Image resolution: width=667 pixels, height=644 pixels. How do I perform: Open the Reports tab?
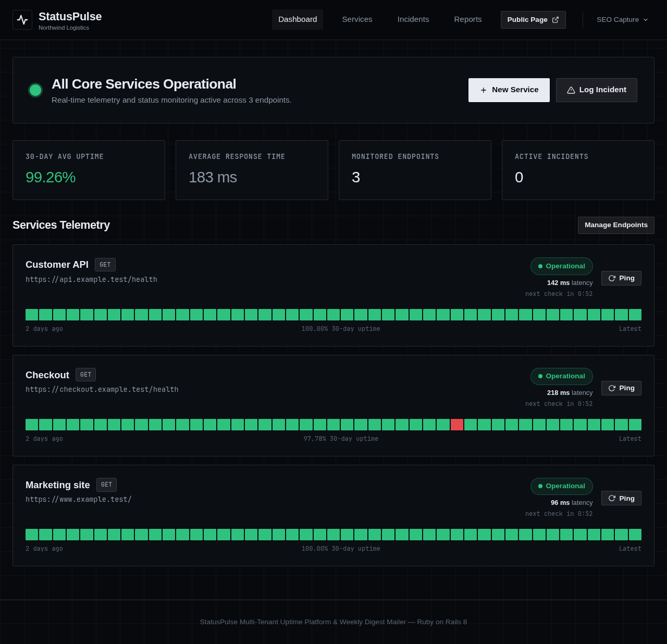pos(468,19)
